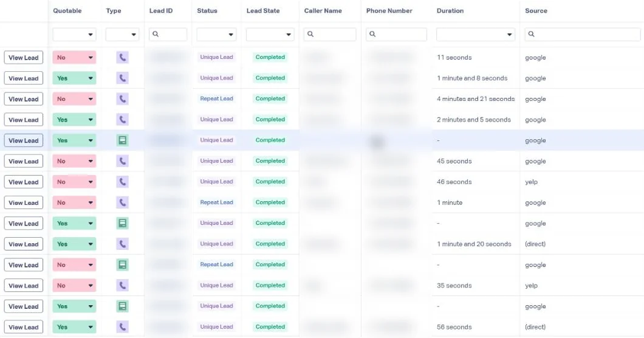Click the Caller Name search filter field
The height and width of the screenshot is (338, 644).
[330, 34]
